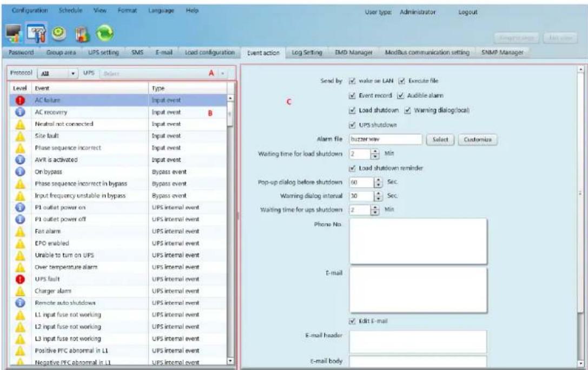
Task: Toggle the Execute file checkbox
Action: [x=401, y=81]
